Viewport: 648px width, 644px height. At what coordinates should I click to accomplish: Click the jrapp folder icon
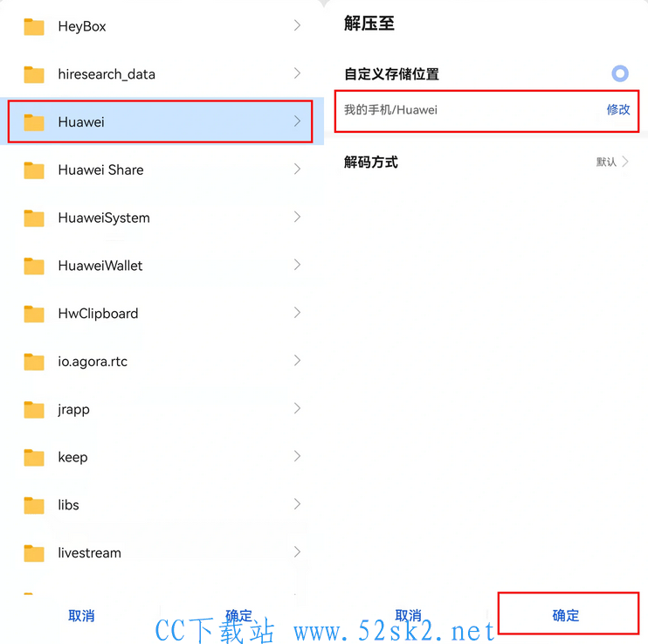coord(34,410)
